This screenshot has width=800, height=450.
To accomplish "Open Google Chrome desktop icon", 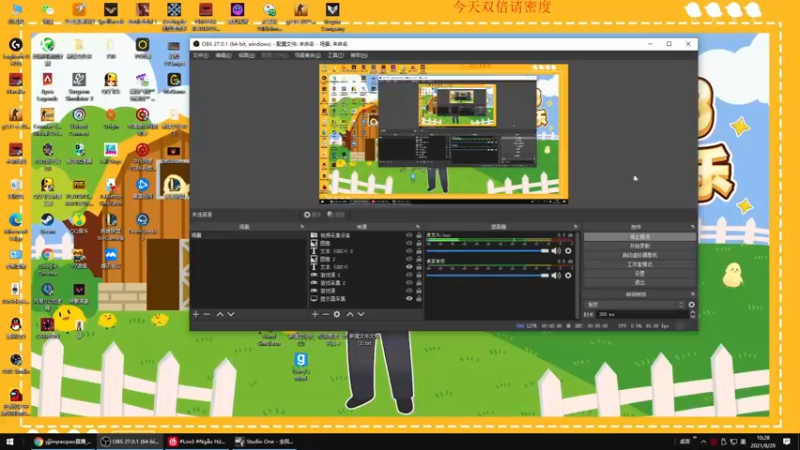I will [47, 260].
